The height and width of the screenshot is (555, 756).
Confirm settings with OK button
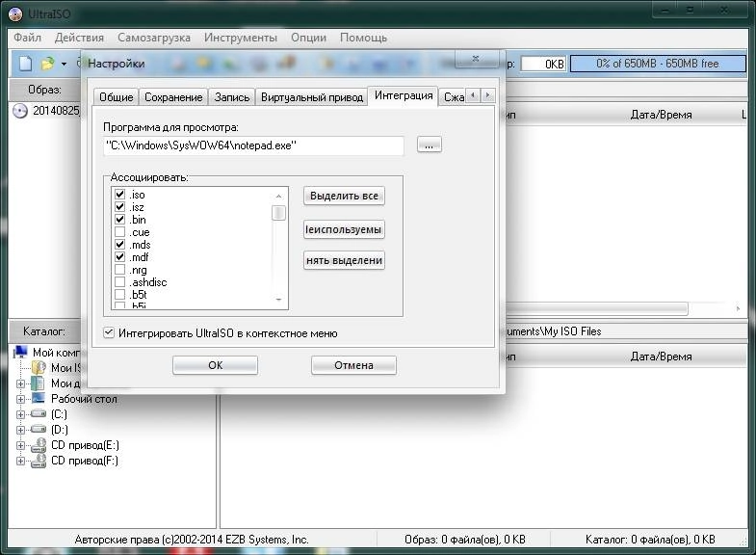coord(215,365)
